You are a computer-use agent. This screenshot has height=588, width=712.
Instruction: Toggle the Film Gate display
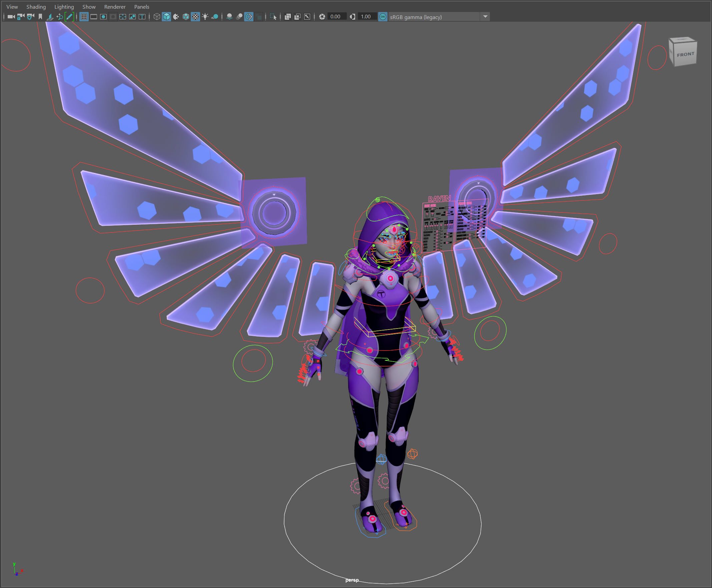94,17
